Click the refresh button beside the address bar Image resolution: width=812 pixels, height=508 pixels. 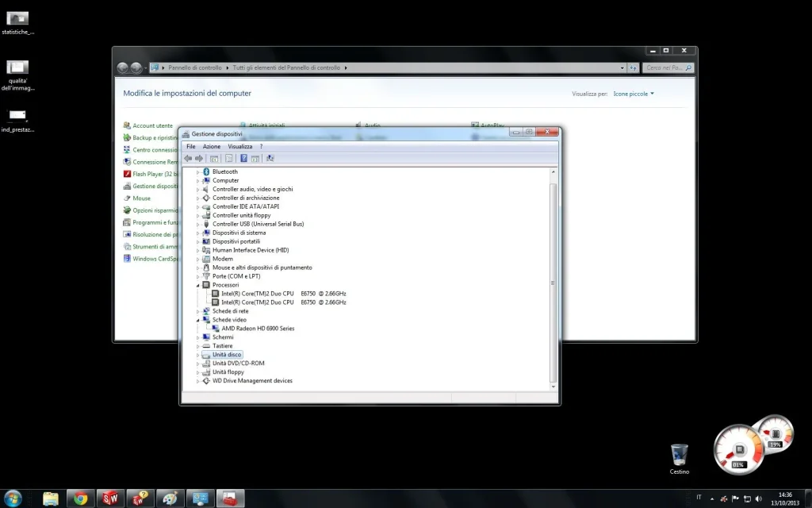pos(633,68)
